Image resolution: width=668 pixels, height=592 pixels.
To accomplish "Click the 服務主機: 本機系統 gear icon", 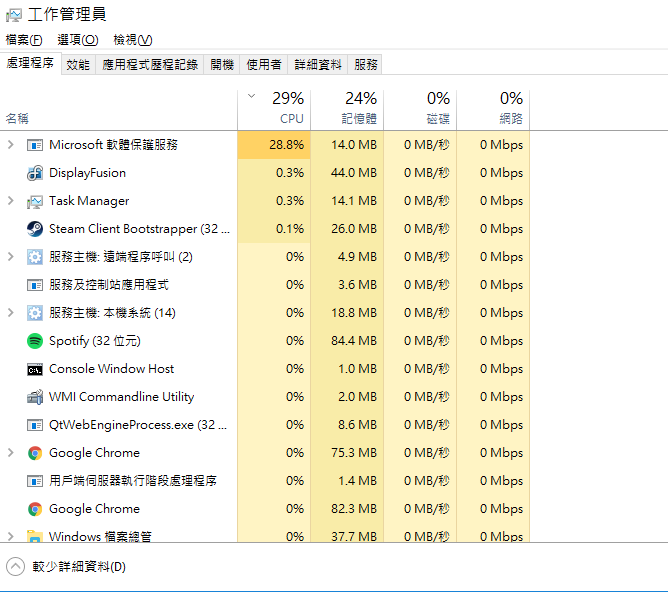I will click(35, 313).
